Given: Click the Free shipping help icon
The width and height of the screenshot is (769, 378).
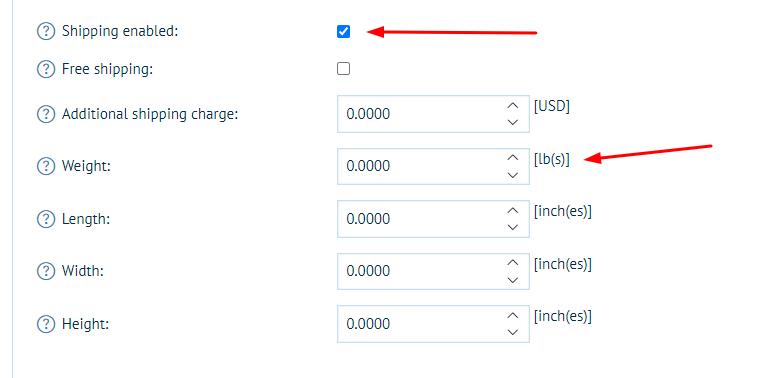Looking at the screenshot, I should [46, 69].
